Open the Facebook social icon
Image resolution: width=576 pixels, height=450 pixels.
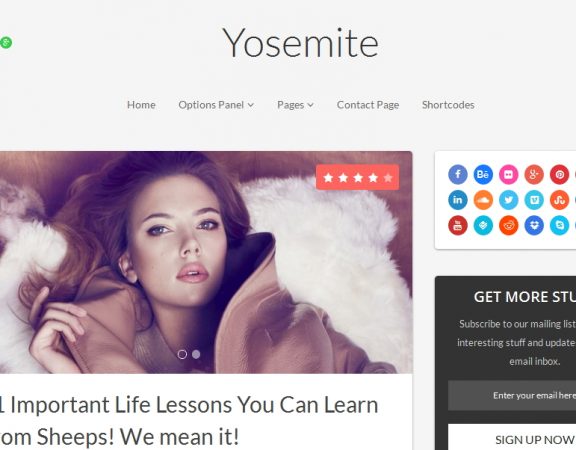coord(458,174)
